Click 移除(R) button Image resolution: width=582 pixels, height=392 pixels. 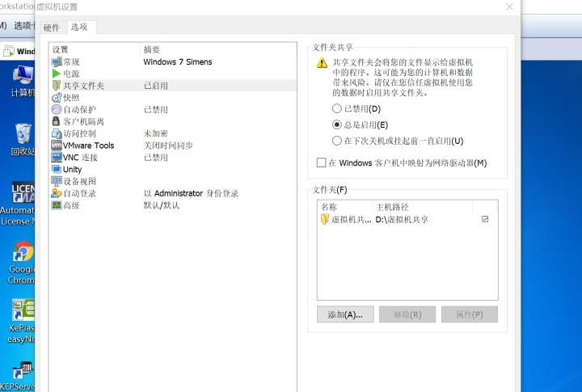[407, 314]
